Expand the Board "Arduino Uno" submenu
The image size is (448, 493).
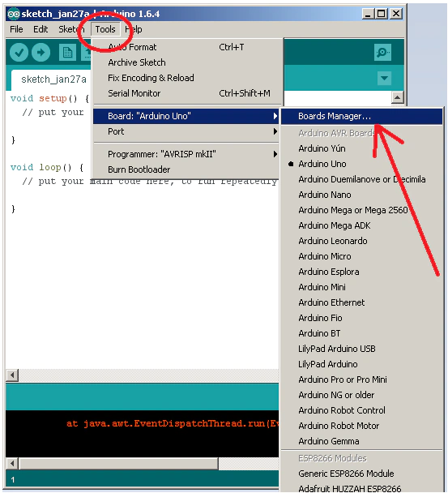click(186, 116)
